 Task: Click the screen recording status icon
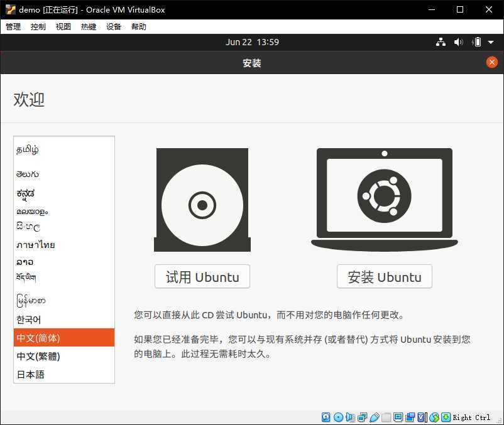pos(410,417)
